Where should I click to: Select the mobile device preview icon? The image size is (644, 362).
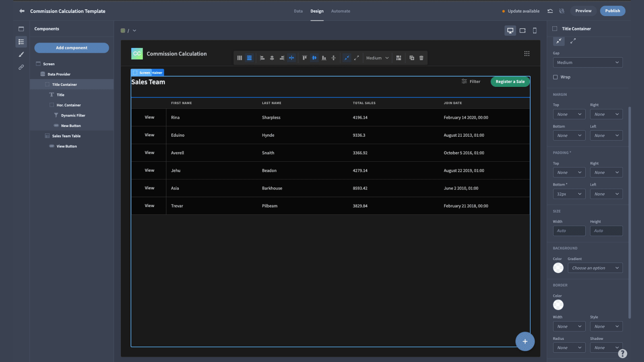point(535,31)
